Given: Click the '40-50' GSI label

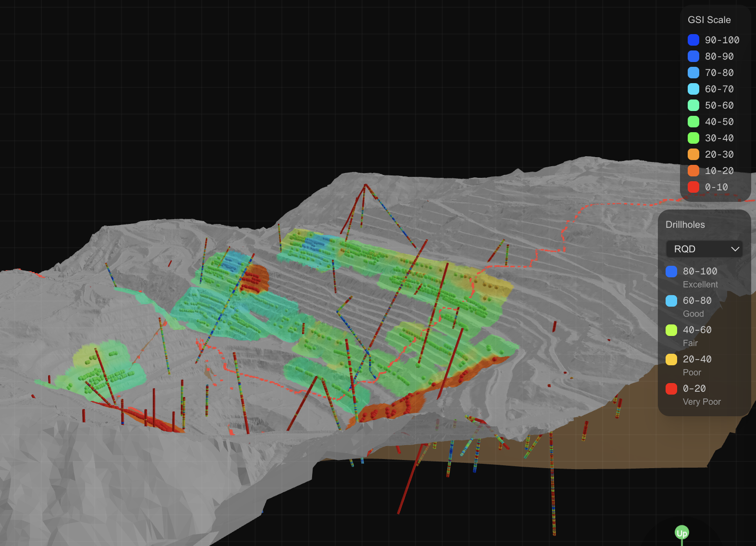Looking at the screenshot, I should [719, 122].
